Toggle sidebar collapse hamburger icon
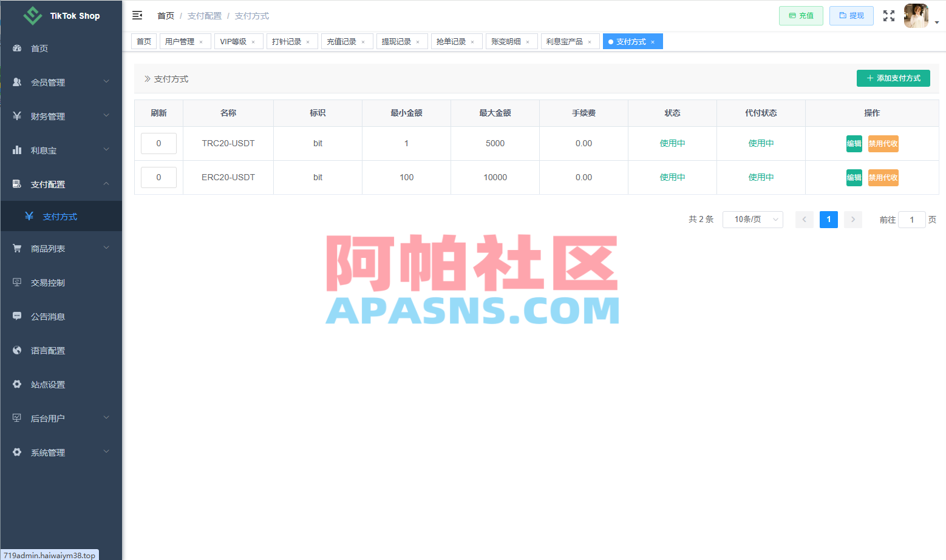946x560 pixels. pyautogui.click(x=137, y=15)
